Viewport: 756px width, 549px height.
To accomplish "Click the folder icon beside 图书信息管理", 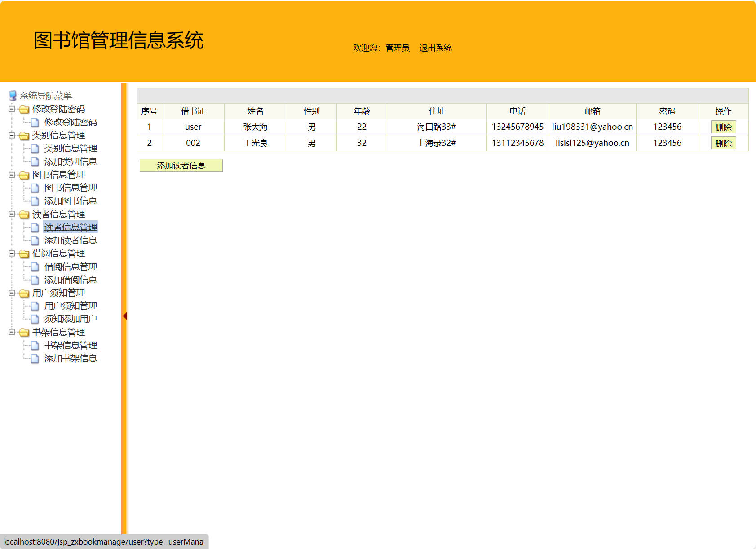I will coord(24,175).
